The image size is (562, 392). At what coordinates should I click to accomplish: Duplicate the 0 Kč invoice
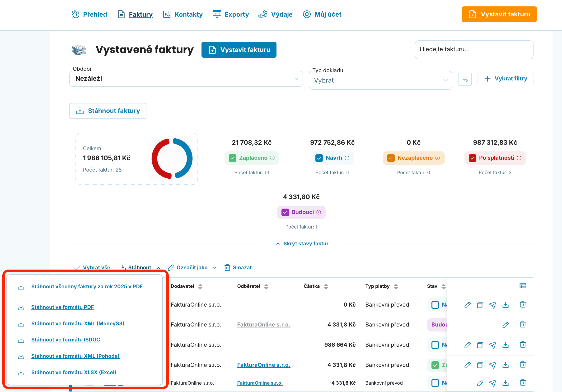point(480,305)
